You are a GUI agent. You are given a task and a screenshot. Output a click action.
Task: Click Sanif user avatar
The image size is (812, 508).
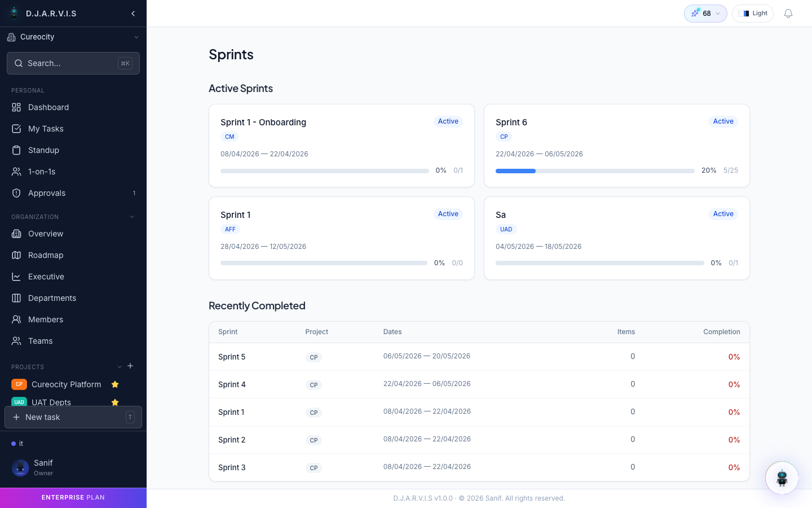(20, 467)
